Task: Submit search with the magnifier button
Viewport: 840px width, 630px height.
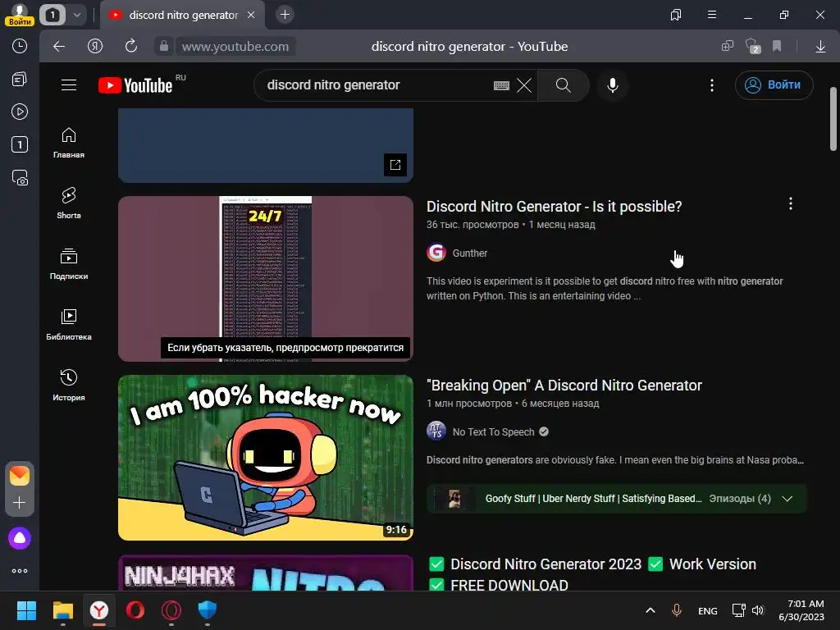Action: tap(563, 85)
